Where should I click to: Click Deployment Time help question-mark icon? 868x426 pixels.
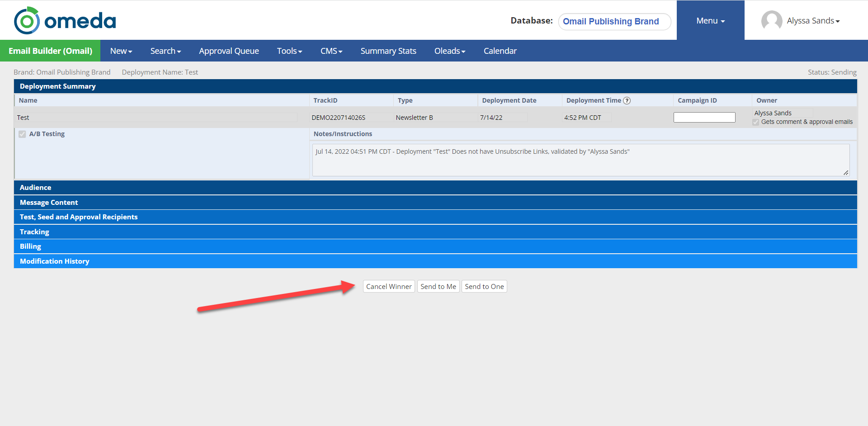pos(627,100)
